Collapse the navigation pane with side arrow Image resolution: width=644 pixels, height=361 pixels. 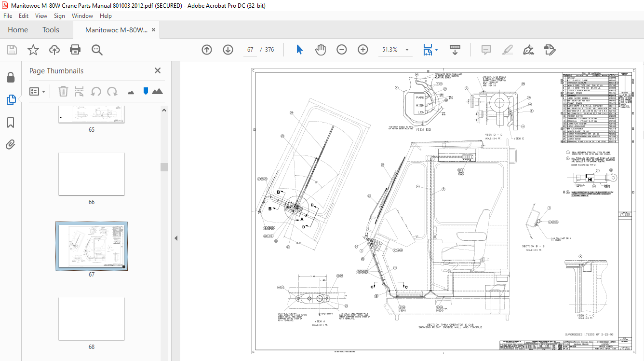(176, 238)
